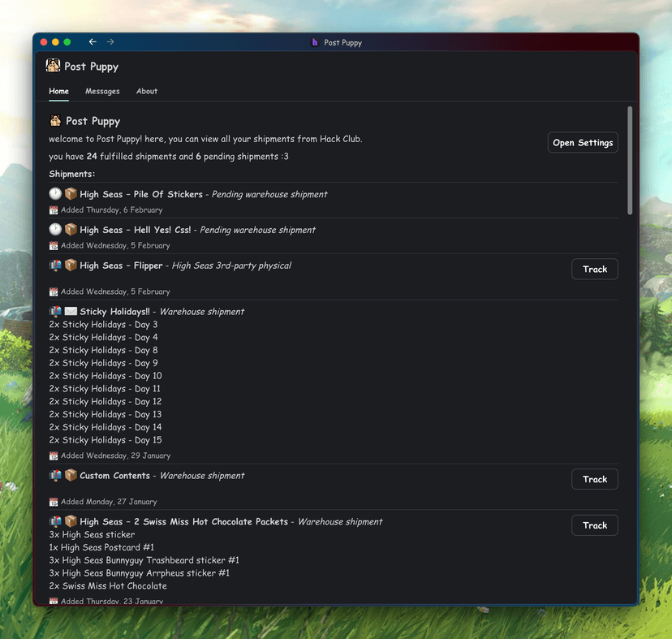Click the clock icon beside Pile Of Stickers
672x639 pixels.
click(x=54, y=194)
